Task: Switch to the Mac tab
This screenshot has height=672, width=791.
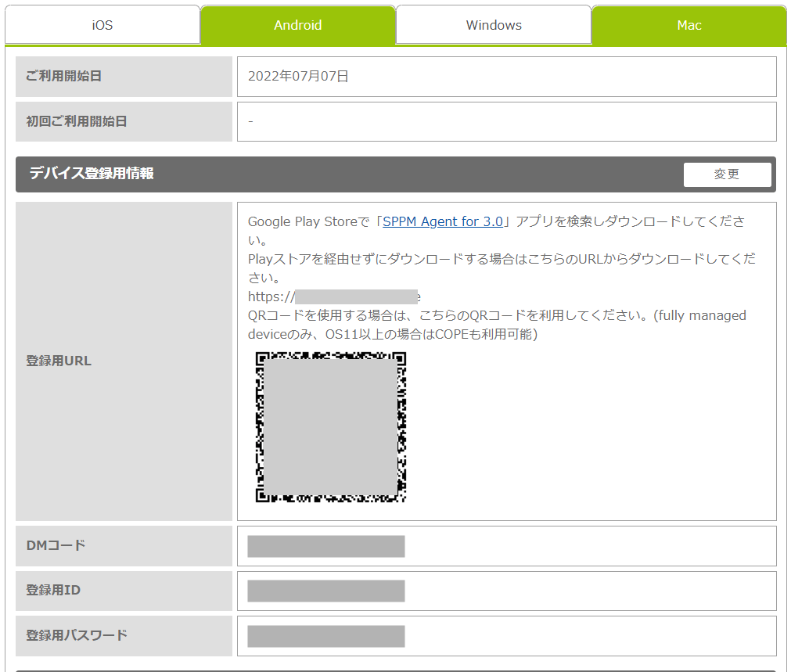Action: [x=689, y=25]
